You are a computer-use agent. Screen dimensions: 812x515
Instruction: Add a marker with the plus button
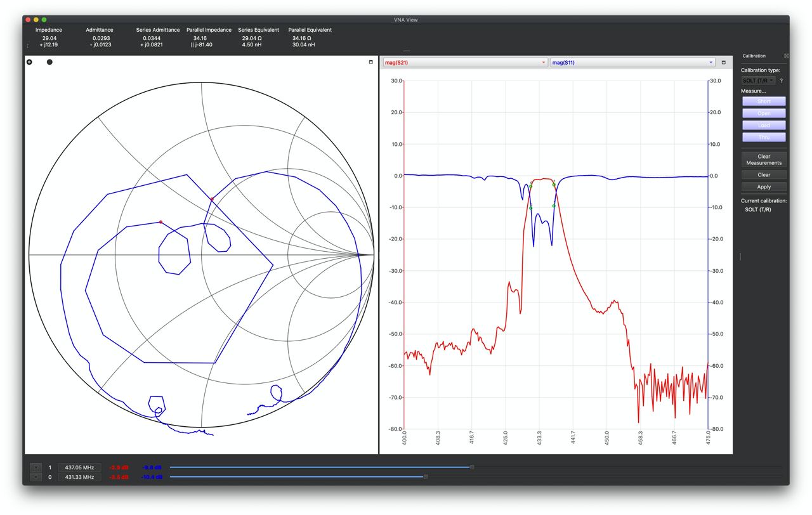[x=36, y=477]
